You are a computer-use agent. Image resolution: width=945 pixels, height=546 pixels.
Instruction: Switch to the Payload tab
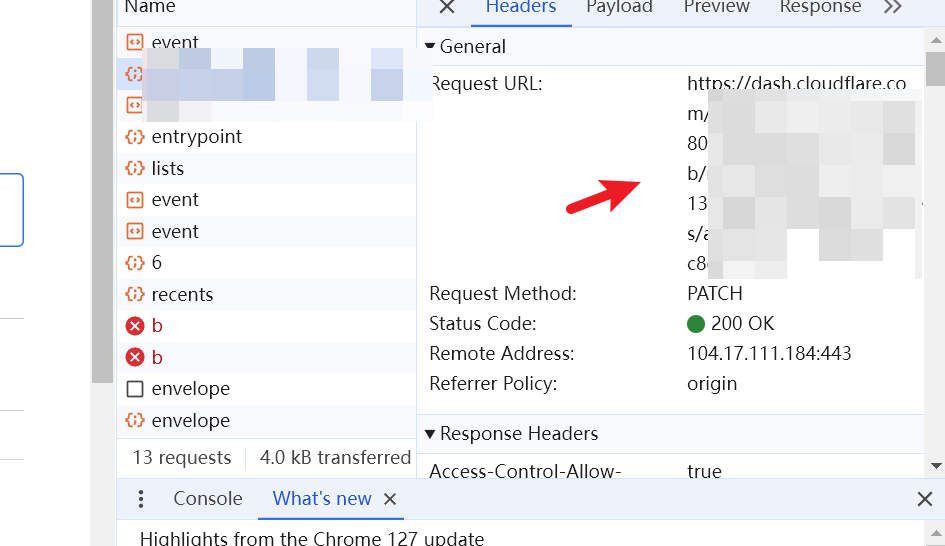(619, 7)
